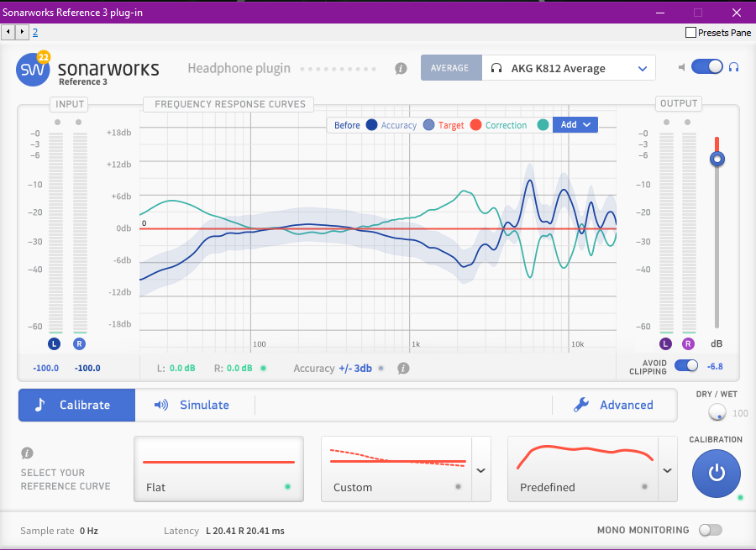
Task: Open the Add curve dropdown
Action: click(575, 124)
